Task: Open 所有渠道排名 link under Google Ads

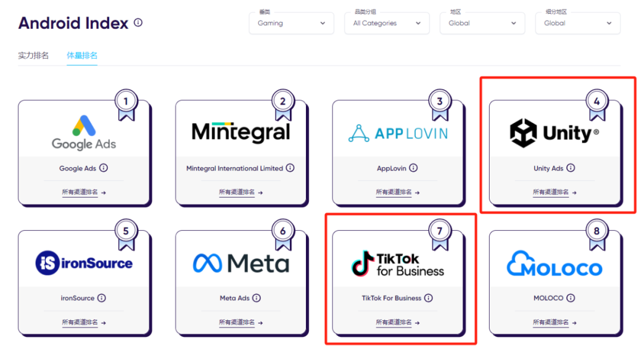Action: coord(84,192)
